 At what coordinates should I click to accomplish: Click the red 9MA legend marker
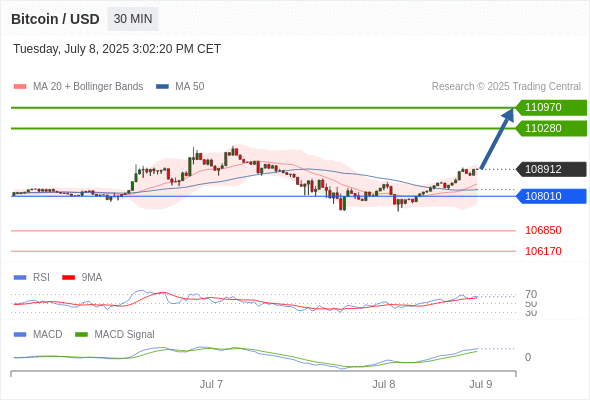point(68,278)
